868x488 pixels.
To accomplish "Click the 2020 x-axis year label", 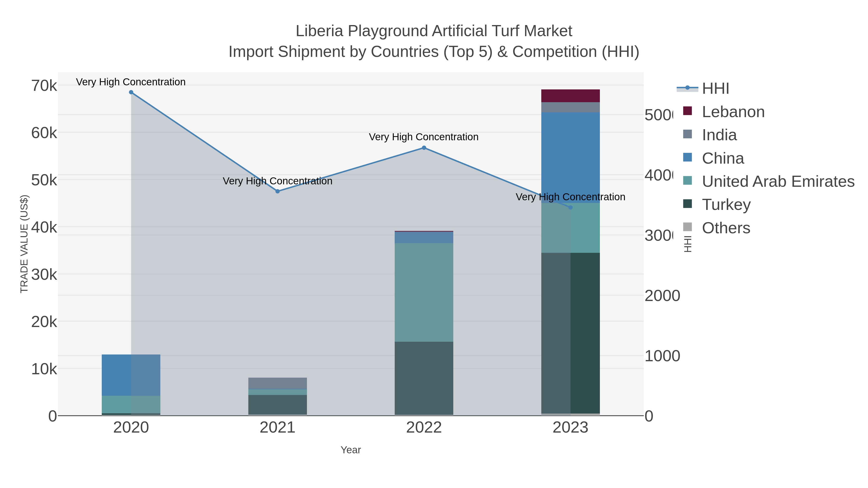I will tap(131, 428).
